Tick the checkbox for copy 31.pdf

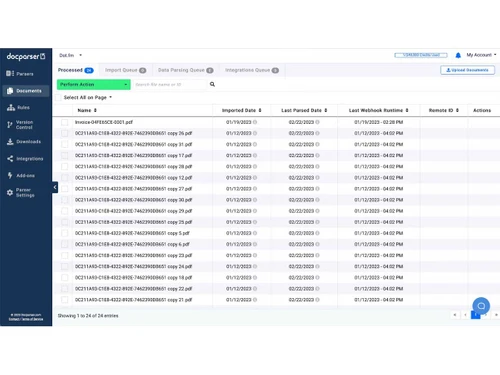click(65, 144)
